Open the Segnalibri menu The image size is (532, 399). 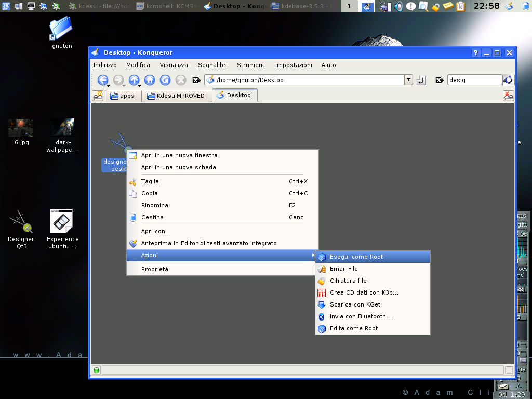pyautogui.click(x=212, y=65)
